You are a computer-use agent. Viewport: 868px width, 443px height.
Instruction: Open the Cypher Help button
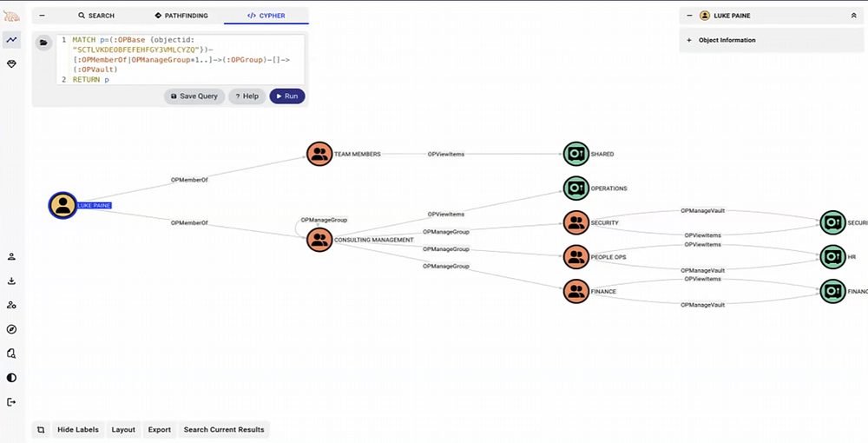click(247, 96)
